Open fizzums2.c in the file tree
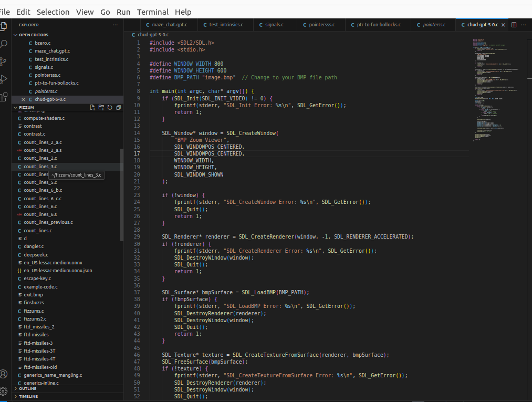This screenshot has width=532, height=402. point(67,319)
